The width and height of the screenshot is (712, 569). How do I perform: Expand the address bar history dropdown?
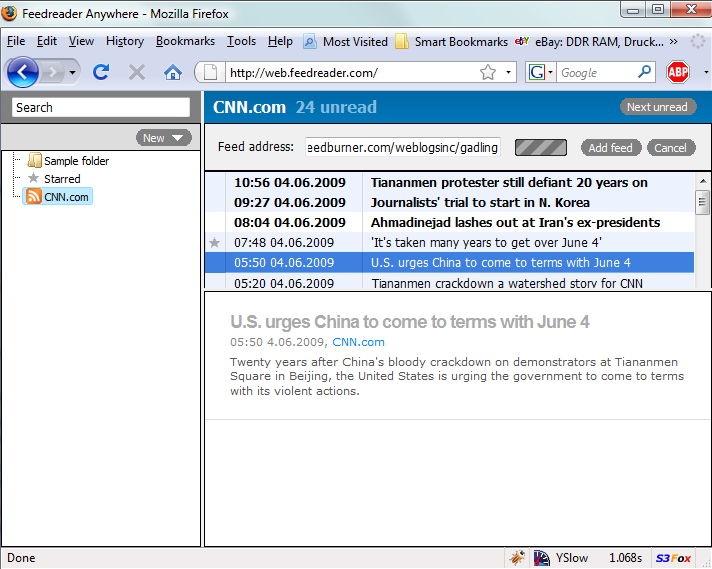pos(509,72)
